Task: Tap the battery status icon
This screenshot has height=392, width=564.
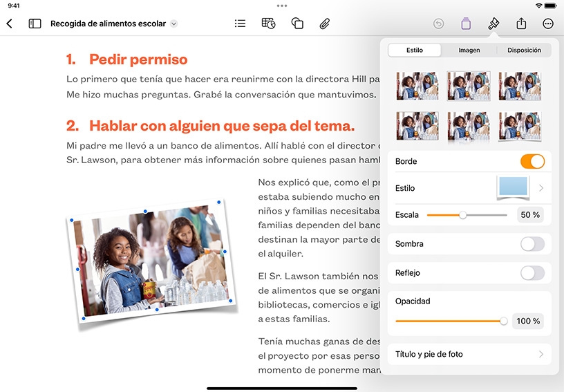Action: (x=551, y=6)
